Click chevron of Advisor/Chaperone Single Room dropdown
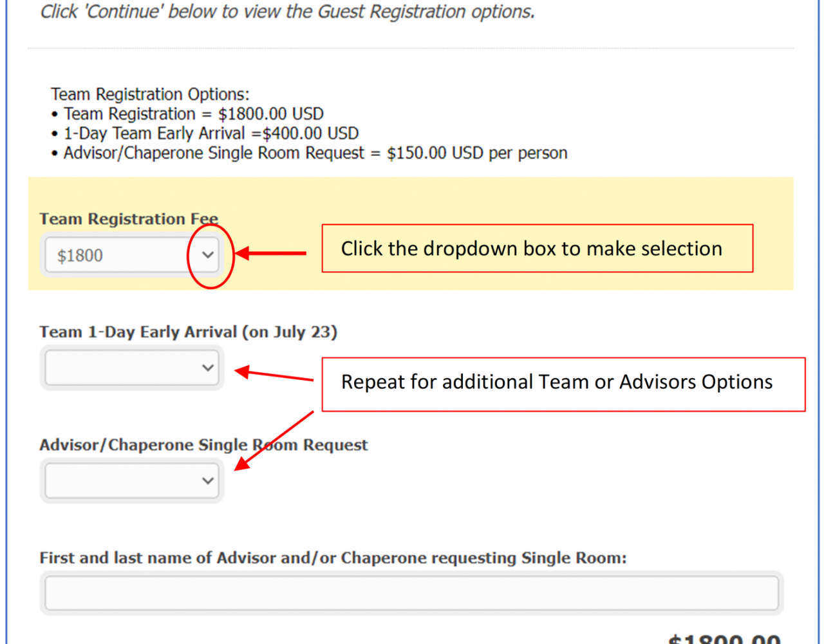 coord(207,480)
